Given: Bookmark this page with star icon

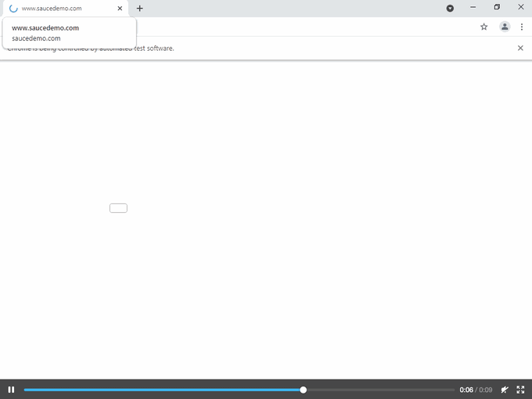Looking at the screenshot, I should tap(483, 27).
